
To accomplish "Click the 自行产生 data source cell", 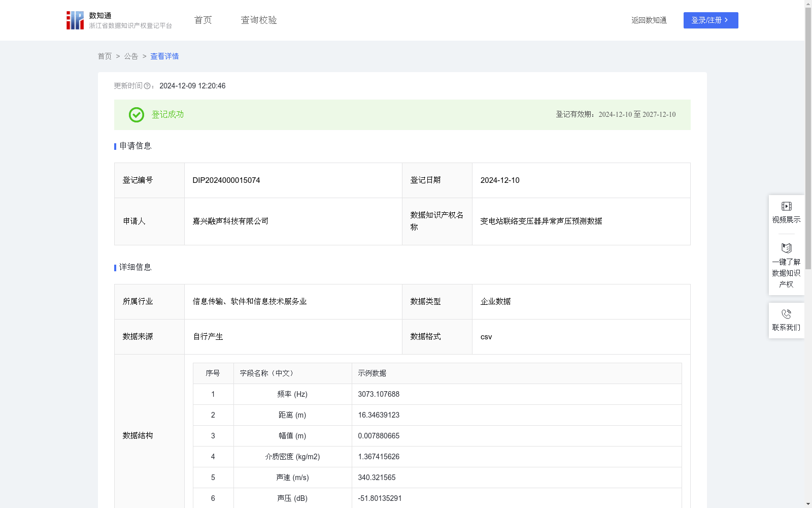I will point(293,337).
